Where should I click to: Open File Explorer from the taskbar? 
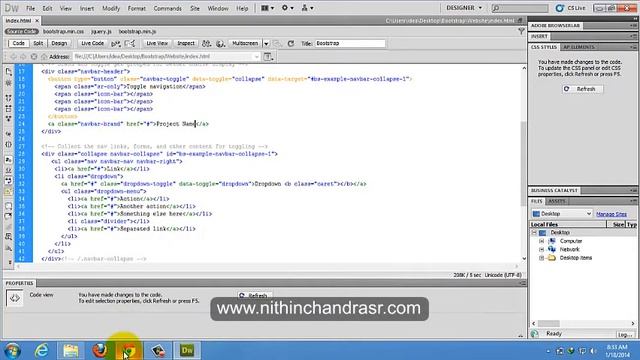click(x=71, y=350)
